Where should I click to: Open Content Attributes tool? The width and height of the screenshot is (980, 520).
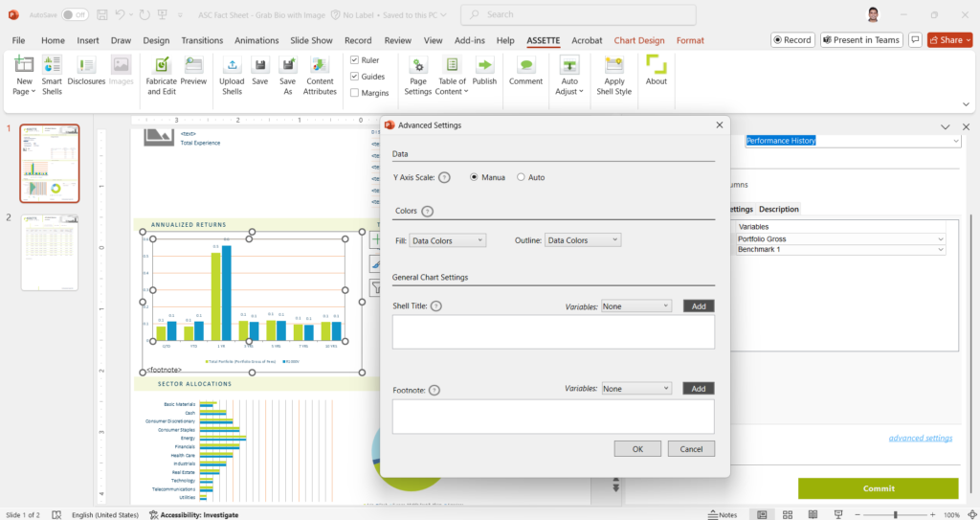(320, 75)
